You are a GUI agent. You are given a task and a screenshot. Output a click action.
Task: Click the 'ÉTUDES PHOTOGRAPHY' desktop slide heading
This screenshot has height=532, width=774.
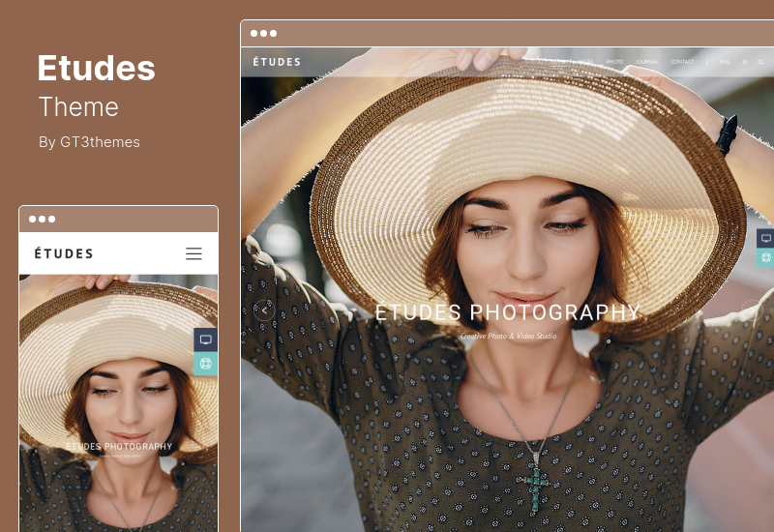507,312
